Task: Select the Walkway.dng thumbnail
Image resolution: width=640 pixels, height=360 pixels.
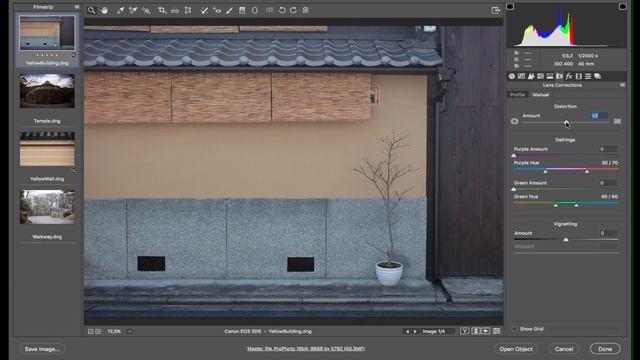Action: coord(47,207)
